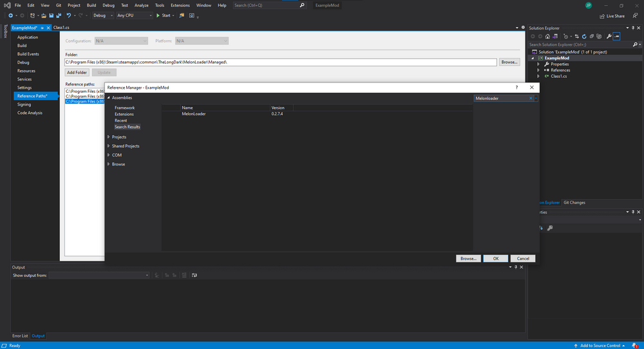The width and height of the screenshot is (644, 349).
Task: Open the Start button dropdown arrow
Action: pos(173,15)
